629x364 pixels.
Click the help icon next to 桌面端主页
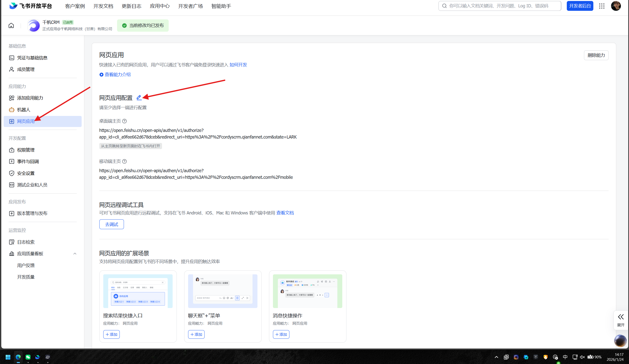124,121
